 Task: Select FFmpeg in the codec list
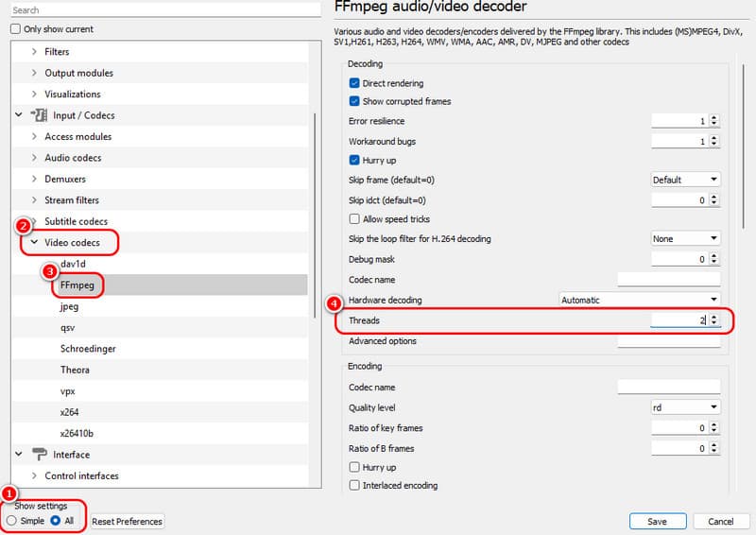[78, 285]
